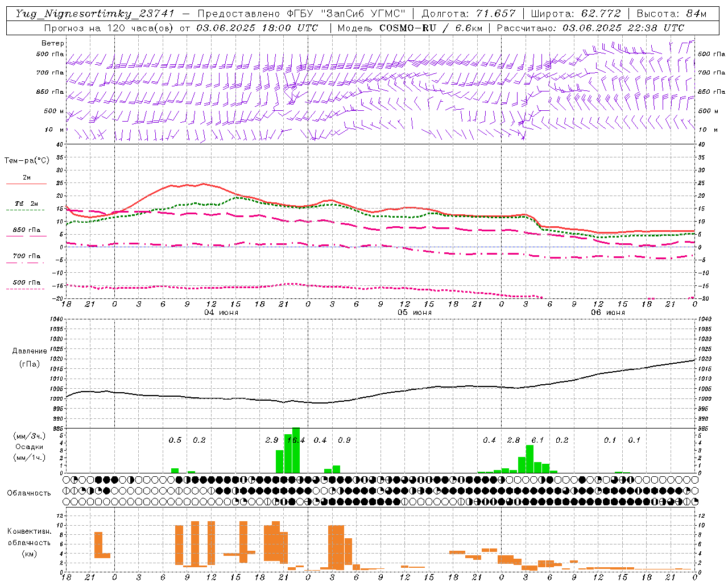Click the 0.5 precipitation total value
This screenshot has height=582, width=728.
point(175,440)
